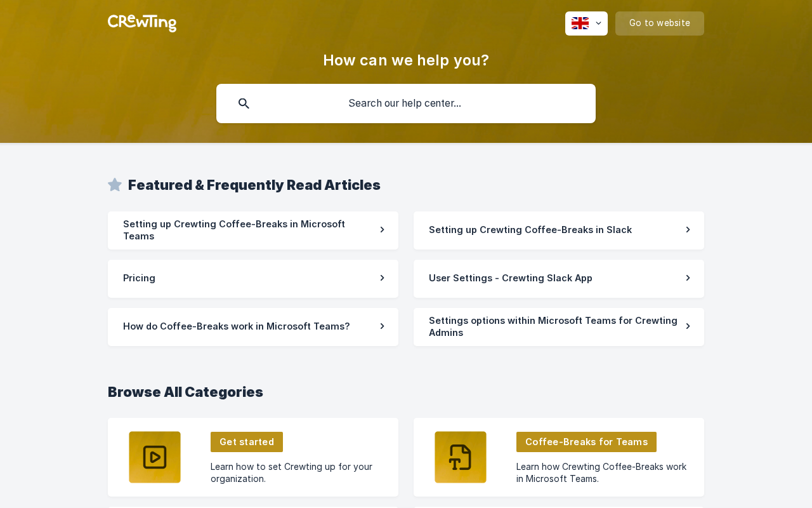Open Settings options within Microsoft Teams for Admins
Viewport: 812px width, 508px height.
559,327
